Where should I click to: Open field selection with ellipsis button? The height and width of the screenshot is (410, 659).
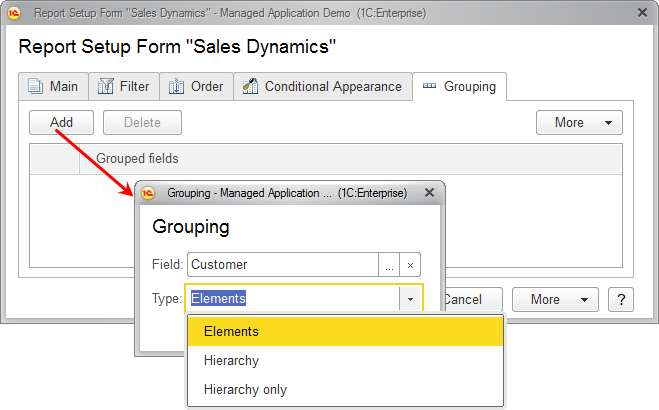[389, 265]
